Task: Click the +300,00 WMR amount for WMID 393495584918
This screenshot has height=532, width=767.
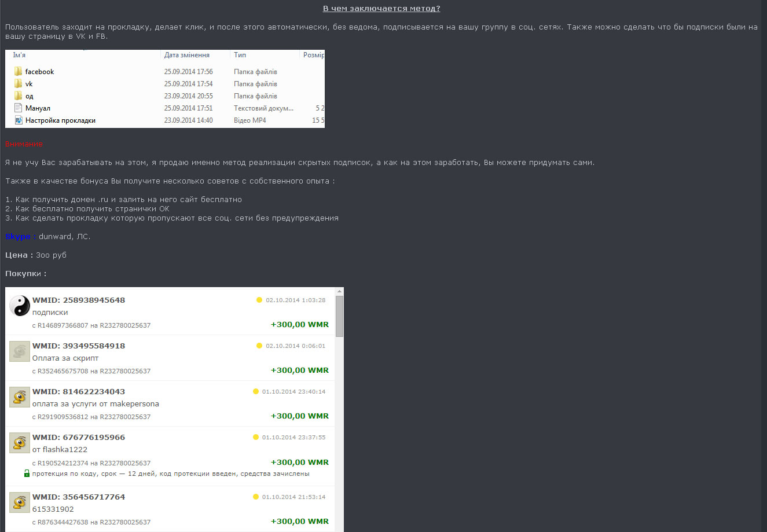Action: click(x=300, y=370)
